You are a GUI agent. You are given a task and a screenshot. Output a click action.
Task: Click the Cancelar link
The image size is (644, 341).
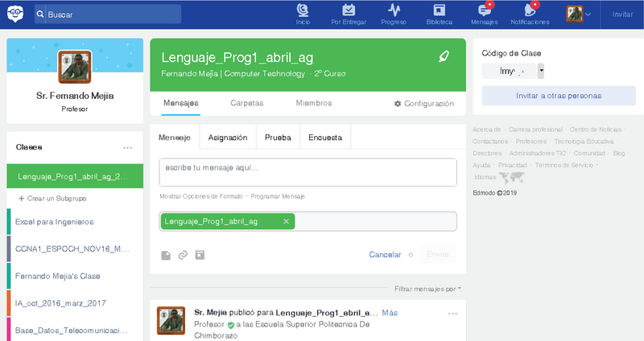coord(385,255)
